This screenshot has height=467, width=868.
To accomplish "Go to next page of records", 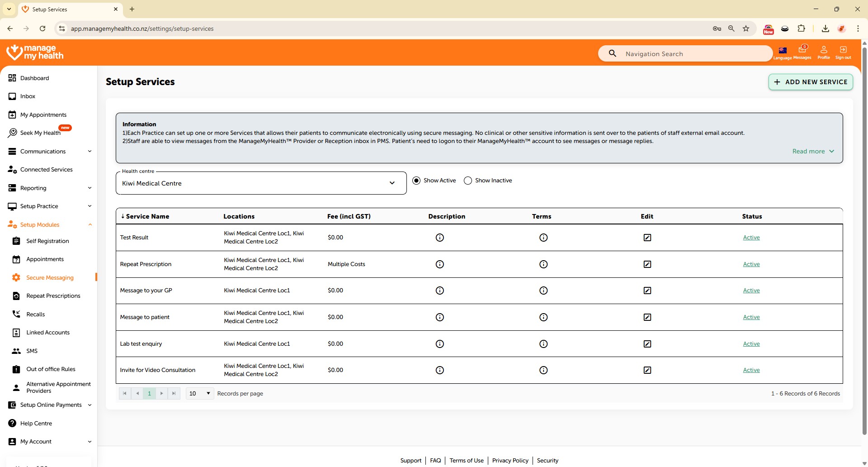I will (x=161, y=394).
